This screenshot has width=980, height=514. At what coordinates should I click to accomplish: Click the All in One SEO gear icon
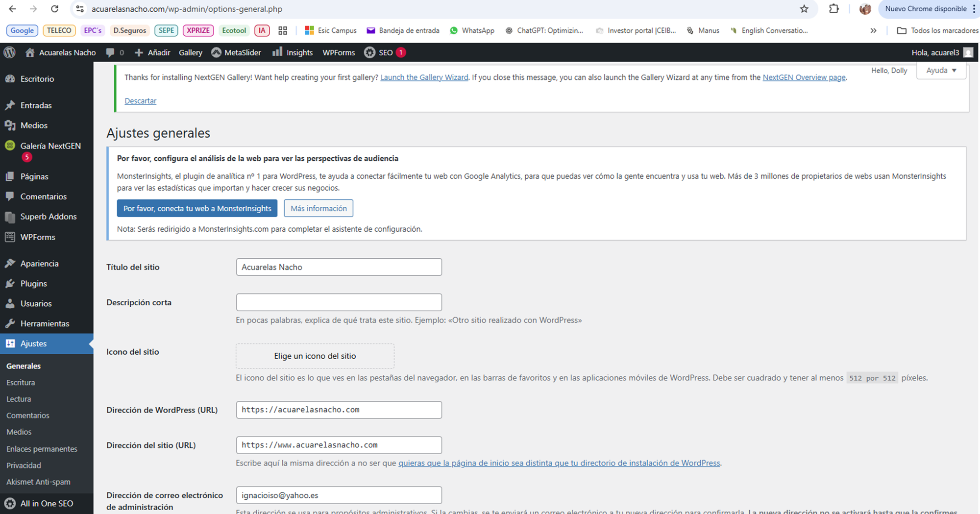(10, 503)
